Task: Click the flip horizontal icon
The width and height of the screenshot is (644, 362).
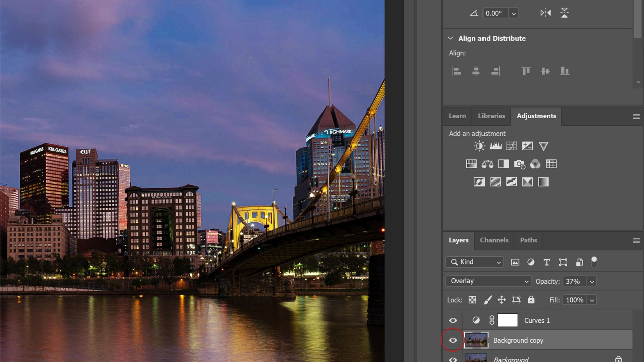Action: click(545, 13)
